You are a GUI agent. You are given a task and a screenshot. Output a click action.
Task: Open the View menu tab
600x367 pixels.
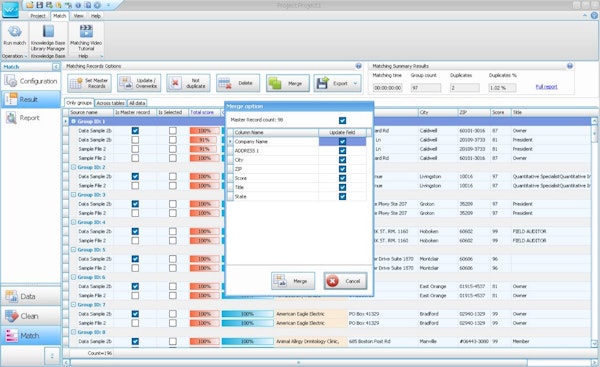78,16
